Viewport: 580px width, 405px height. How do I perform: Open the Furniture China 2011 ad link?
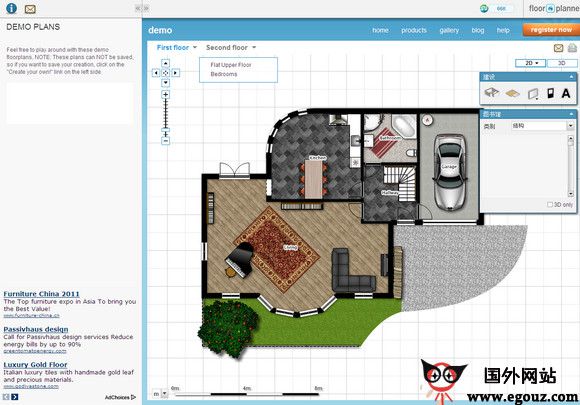[x=41, y=294]
